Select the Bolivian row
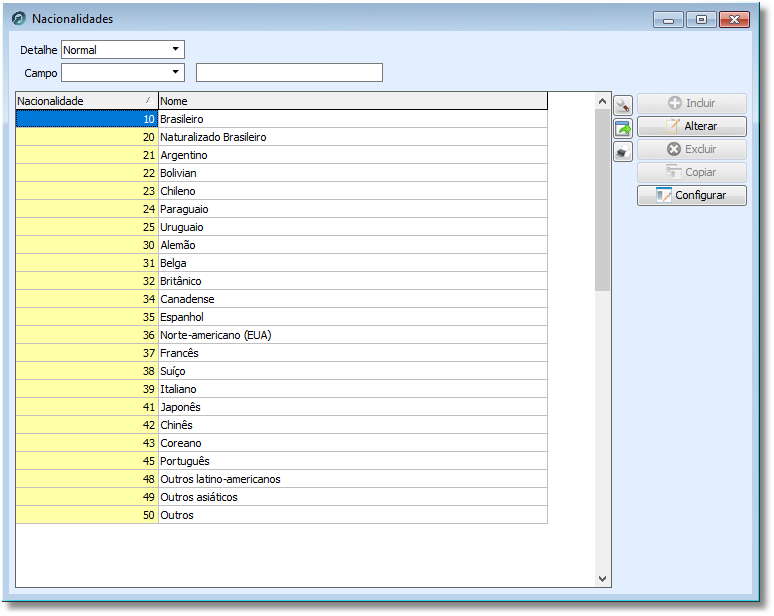The height and width of the screenshot is (616, 774). click(281, 173)
